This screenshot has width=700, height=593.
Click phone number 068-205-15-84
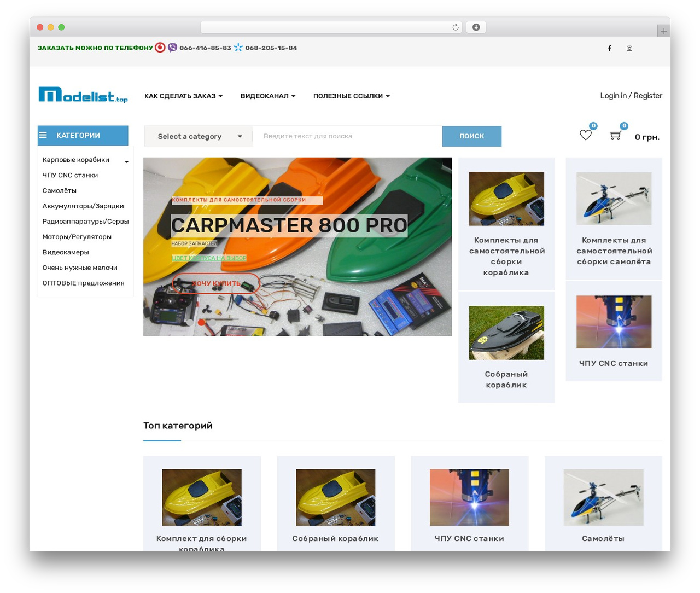(271, 48)
